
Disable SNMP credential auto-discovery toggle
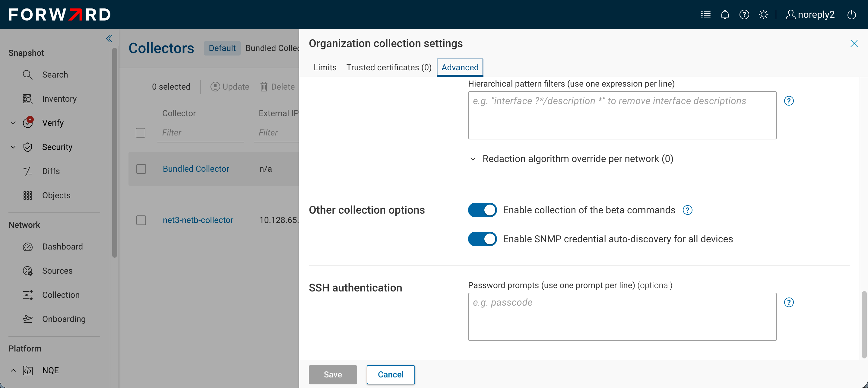click(x=482, y=239)
